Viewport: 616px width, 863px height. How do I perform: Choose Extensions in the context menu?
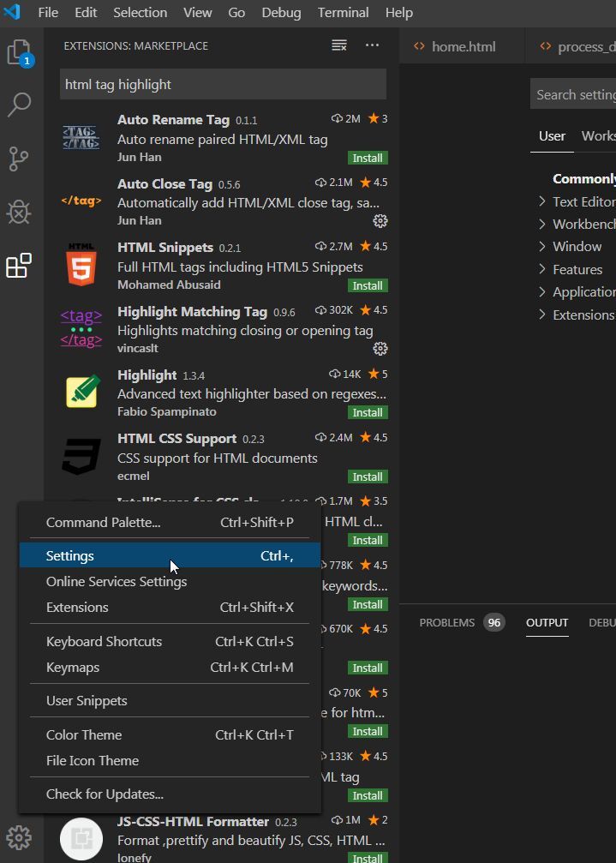point(170,607)
